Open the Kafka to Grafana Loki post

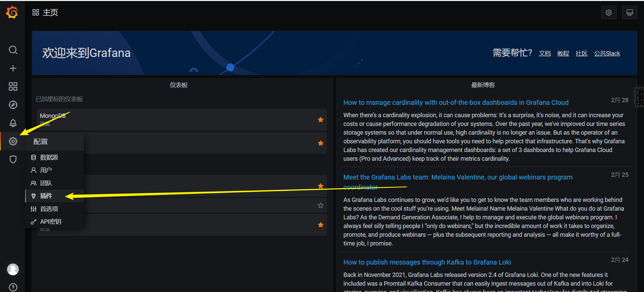(427, 262)
